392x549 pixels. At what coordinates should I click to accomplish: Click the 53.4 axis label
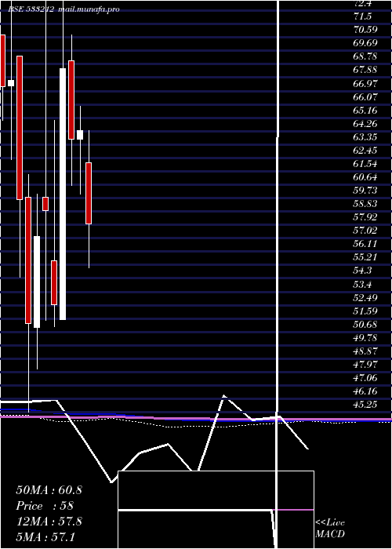362,284
